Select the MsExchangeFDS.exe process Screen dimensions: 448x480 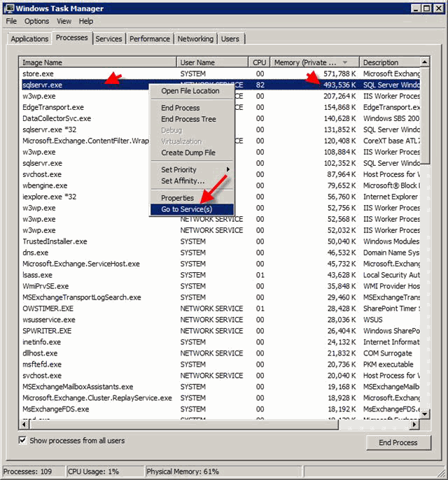220,409
